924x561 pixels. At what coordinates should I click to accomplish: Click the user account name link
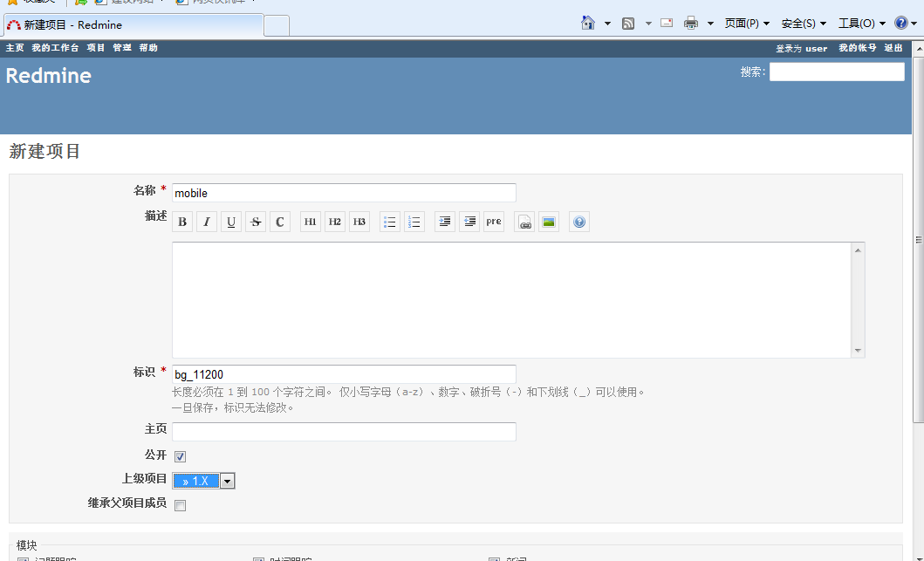tap(816, 48)
